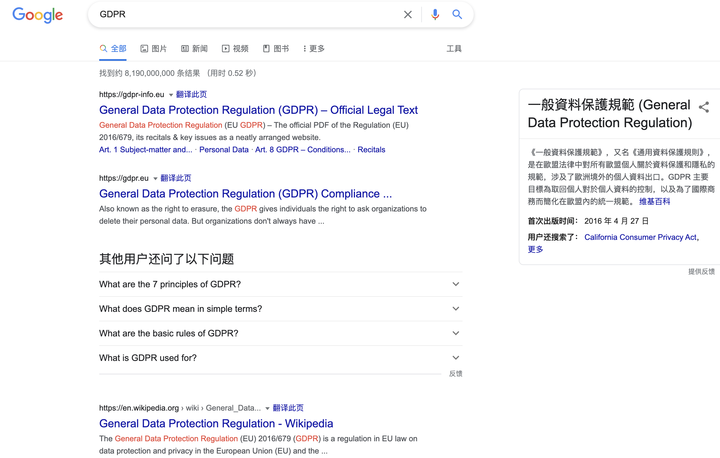This screenshot has height=458, width=720.
Task: Open the 工具 options
Action: (x=454, y=49)
